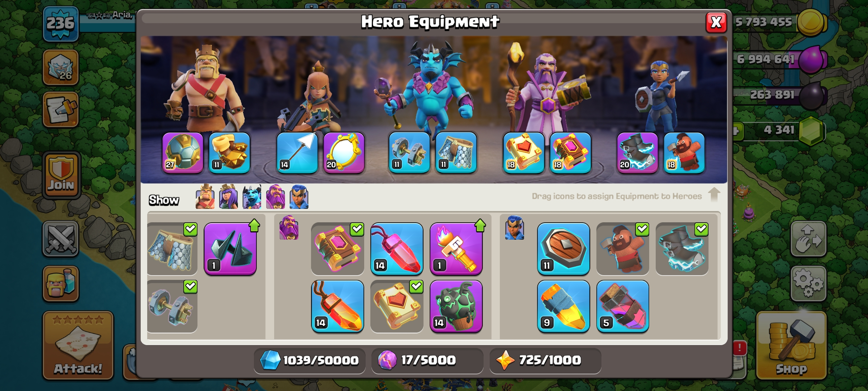868x391 pixels.
Task: Select the level 5 Haste Vial
Action: pyautogui.click(x=622, y=306)
